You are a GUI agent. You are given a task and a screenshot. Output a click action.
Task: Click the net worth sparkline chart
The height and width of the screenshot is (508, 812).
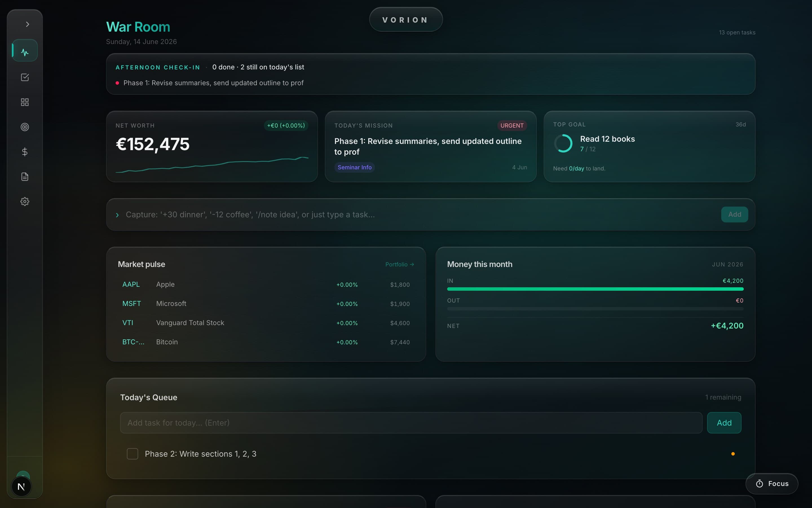(x=212, y=165)
